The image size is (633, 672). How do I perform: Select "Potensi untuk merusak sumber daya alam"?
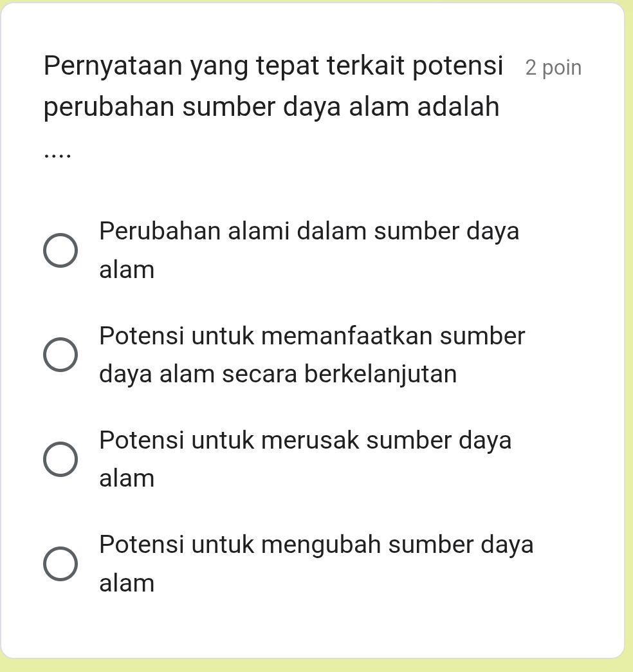tap(60, 458)
